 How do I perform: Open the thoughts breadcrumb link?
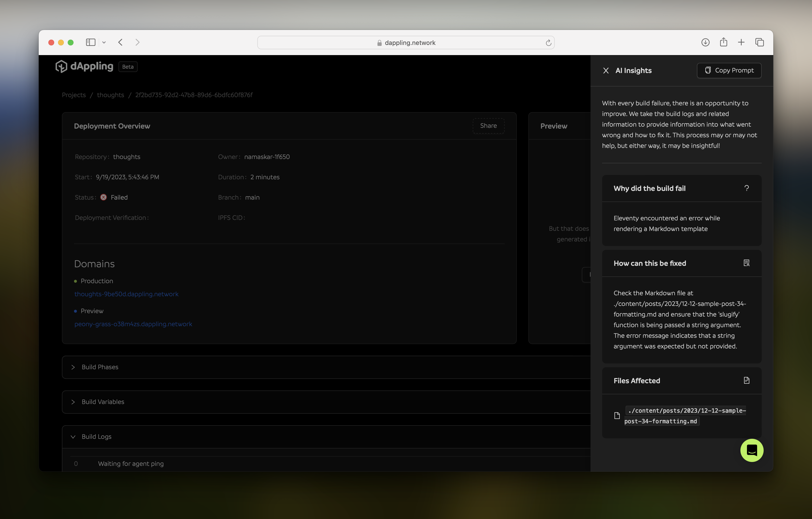pos(111,95)
